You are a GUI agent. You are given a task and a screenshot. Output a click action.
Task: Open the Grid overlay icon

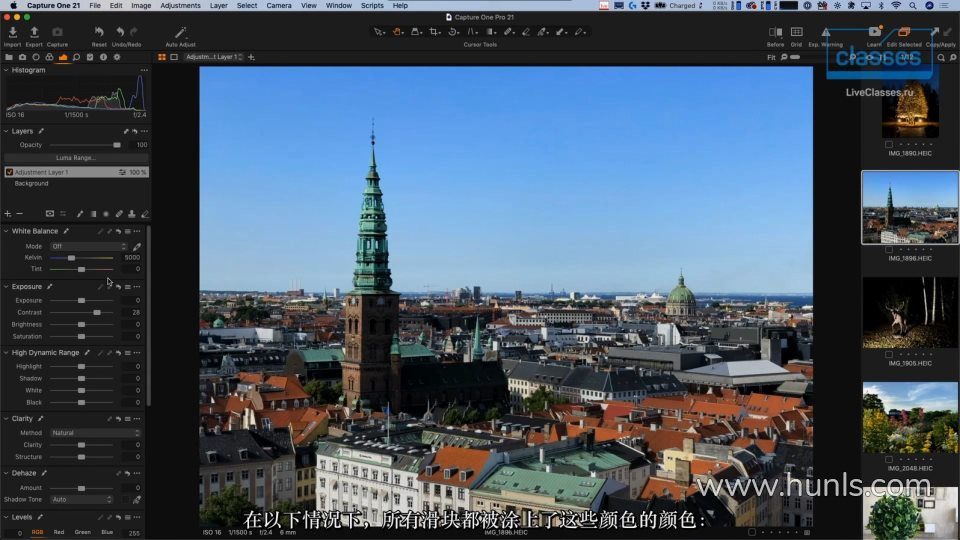796,33
